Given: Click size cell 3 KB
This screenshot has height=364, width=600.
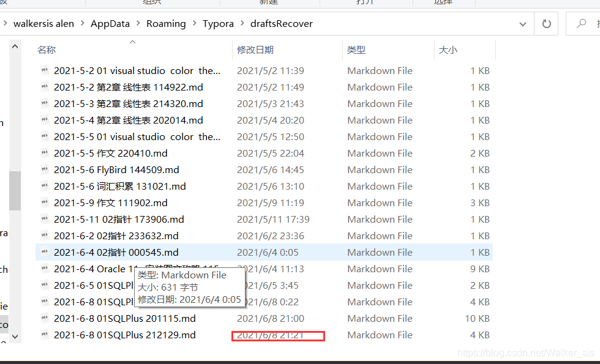Looking at the screenshot, I should tap(480, 202).
